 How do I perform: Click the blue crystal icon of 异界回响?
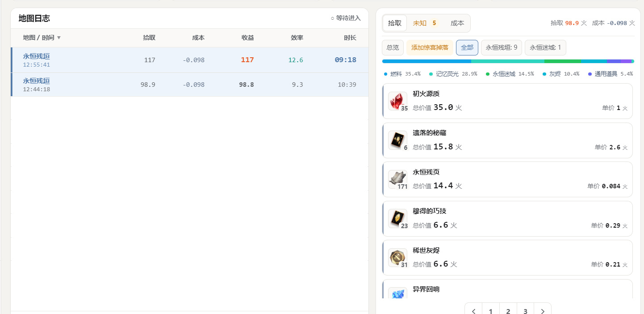397,293
